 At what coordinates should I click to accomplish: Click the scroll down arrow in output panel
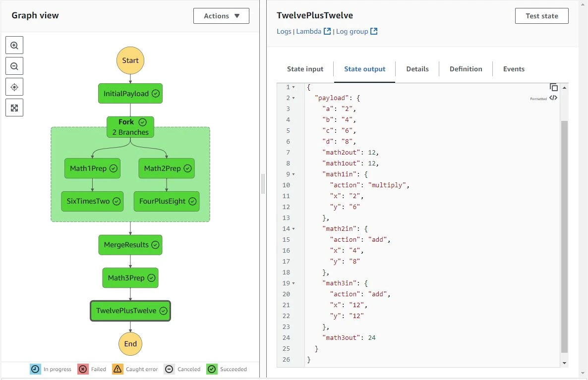coord(564,363)
